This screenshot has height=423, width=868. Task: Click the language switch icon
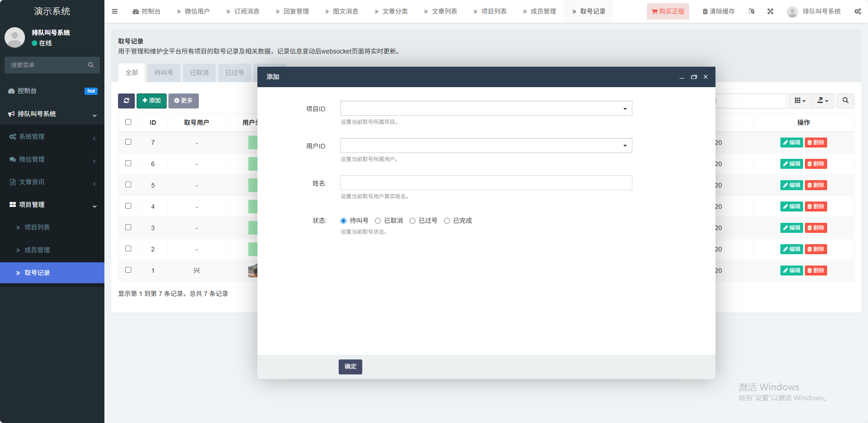[x=751, y=11]
